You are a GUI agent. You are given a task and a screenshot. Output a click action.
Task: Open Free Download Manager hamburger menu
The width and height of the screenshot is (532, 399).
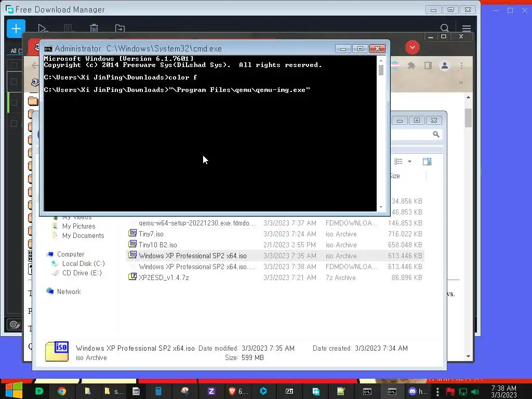click(467, 28)
